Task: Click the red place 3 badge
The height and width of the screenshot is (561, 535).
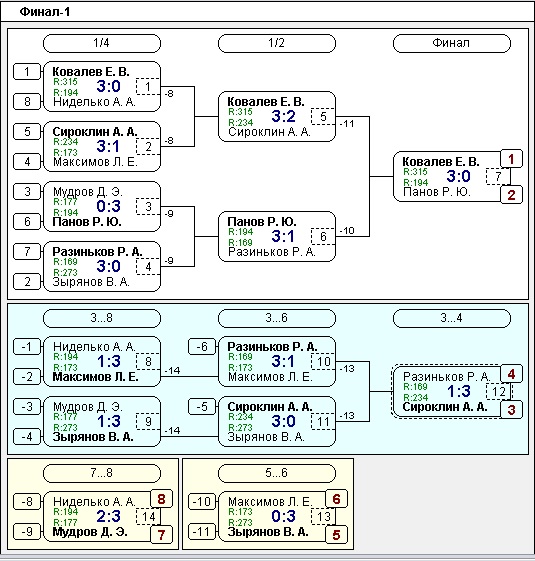Action: pos(511,409)
